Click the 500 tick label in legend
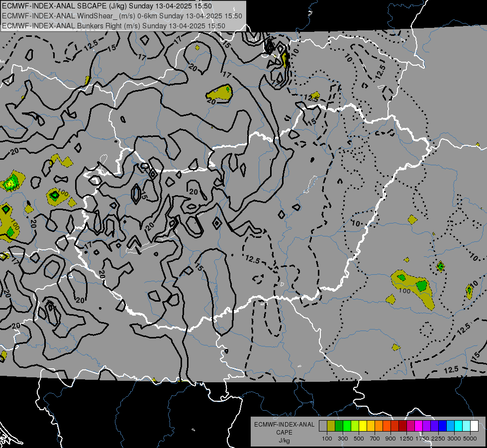This screenshot has height=448, width=487. click(x=359, y=439)
